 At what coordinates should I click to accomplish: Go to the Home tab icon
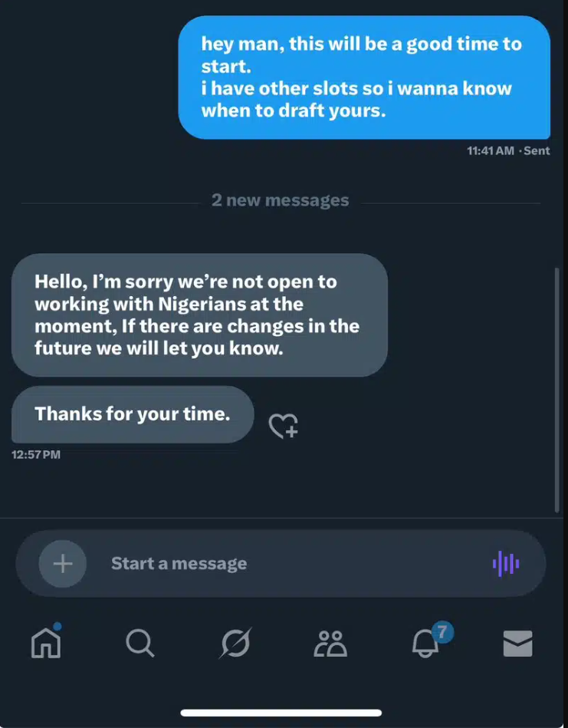[x=46, y=642]
